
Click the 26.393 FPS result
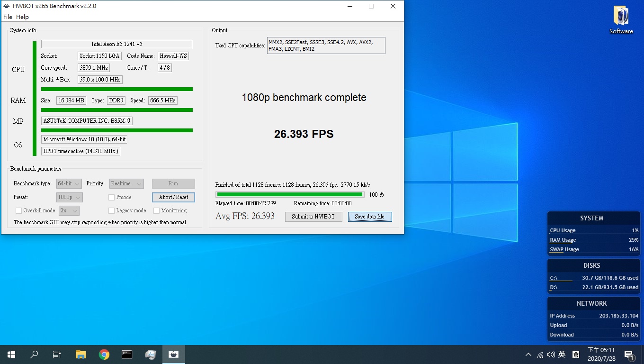304,134
